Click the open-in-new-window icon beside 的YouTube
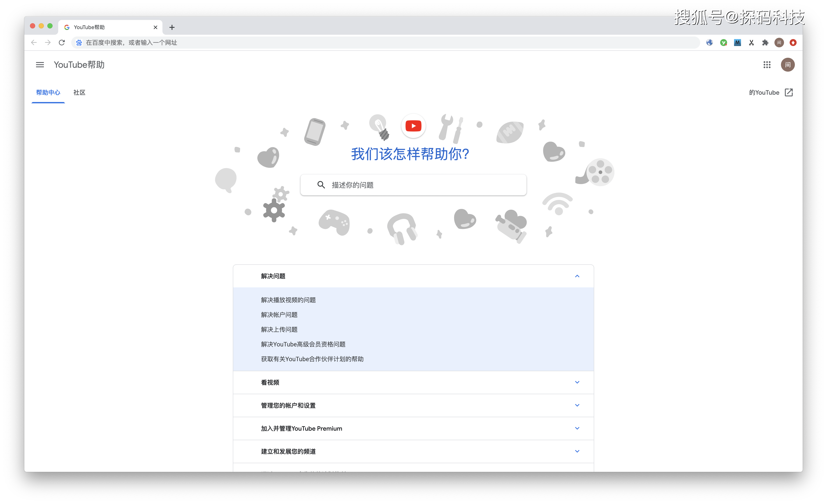The height and width of the screenshot is (504, 827). pos(789,93)
